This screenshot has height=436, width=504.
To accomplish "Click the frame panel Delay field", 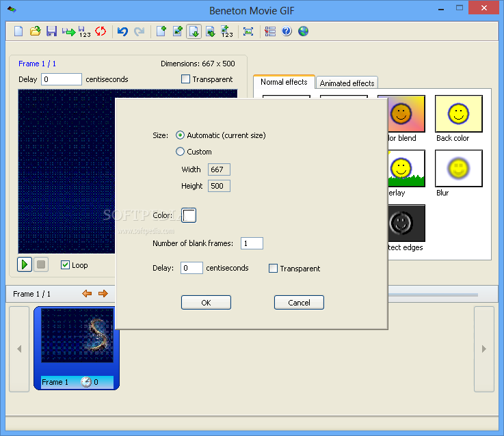I will click(x=62, y=79).
